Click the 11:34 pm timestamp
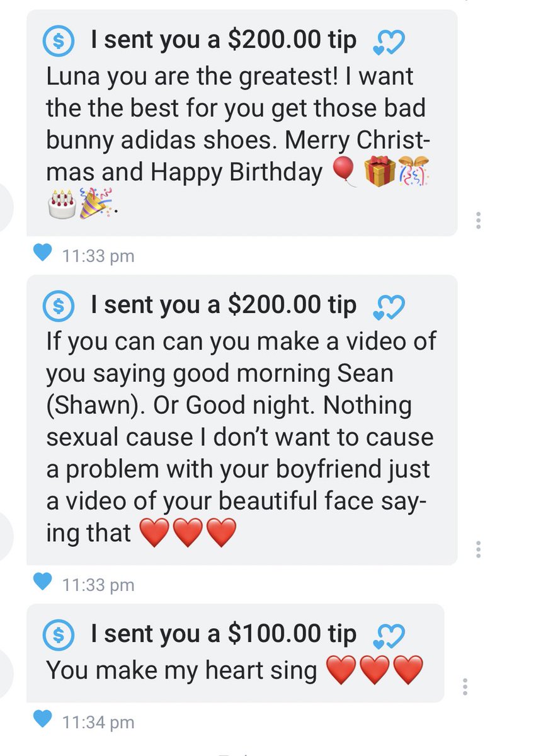The width and height of the screenshot is (553, 756). 98,721
